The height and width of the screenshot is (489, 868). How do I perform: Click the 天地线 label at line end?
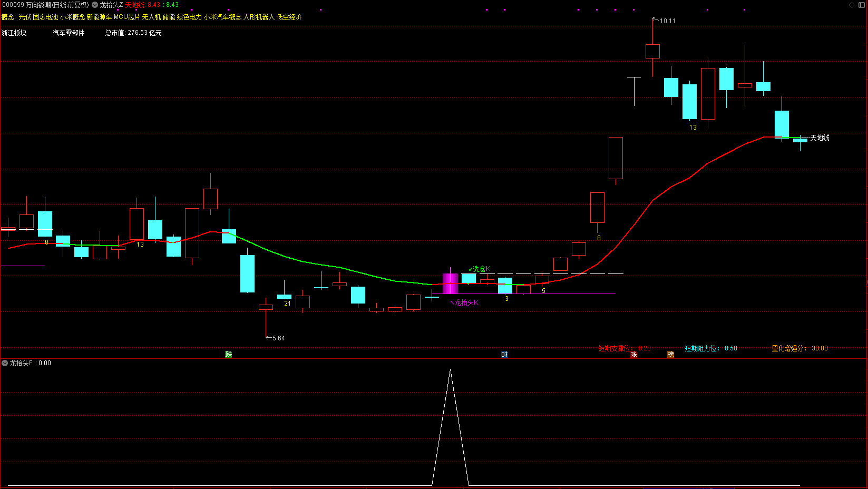(x=820, y=138)
